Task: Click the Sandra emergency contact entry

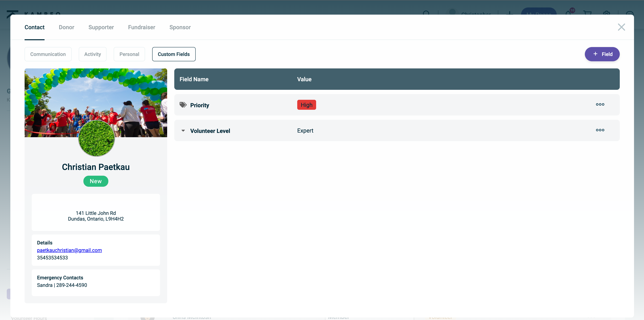Action: click(x=62, y=285)
